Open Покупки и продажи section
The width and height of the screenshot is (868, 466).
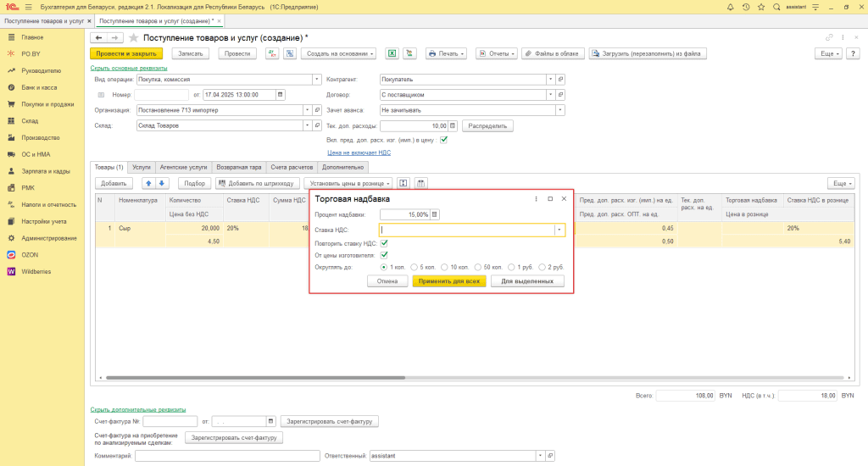[x=47, y=104]
